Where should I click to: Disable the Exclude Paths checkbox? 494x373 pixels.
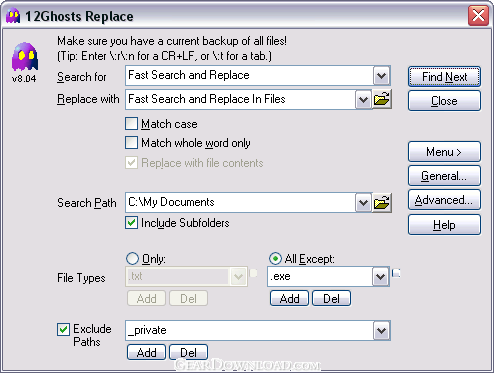63,329
